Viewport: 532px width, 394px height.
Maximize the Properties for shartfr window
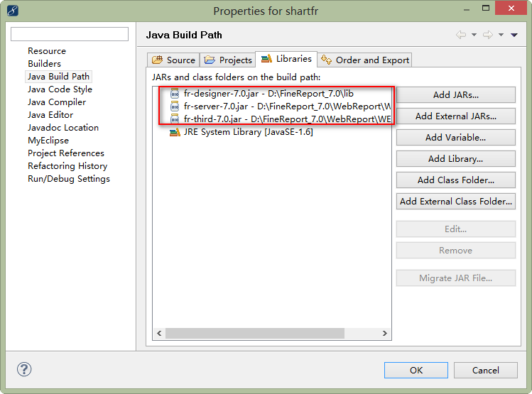[x=486, y=8]
